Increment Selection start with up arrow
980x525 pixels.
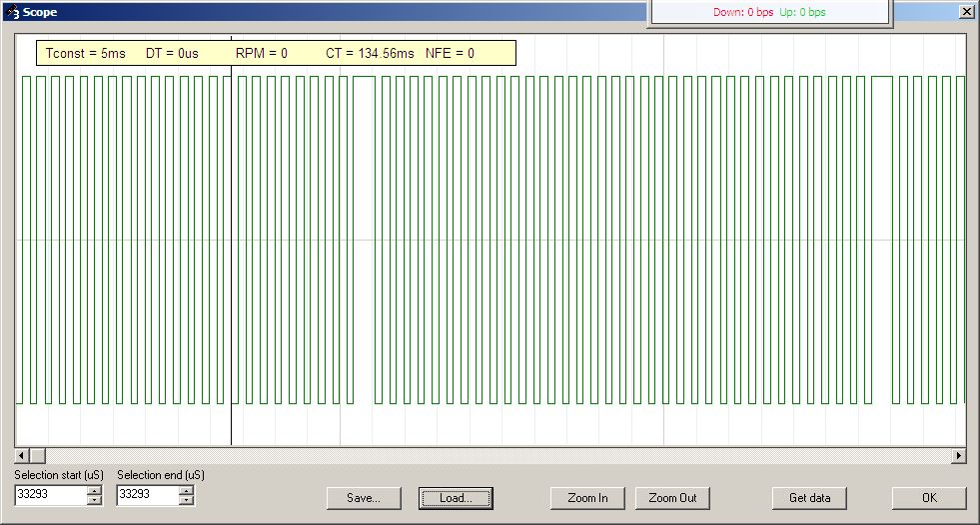(x=94, y=490)
